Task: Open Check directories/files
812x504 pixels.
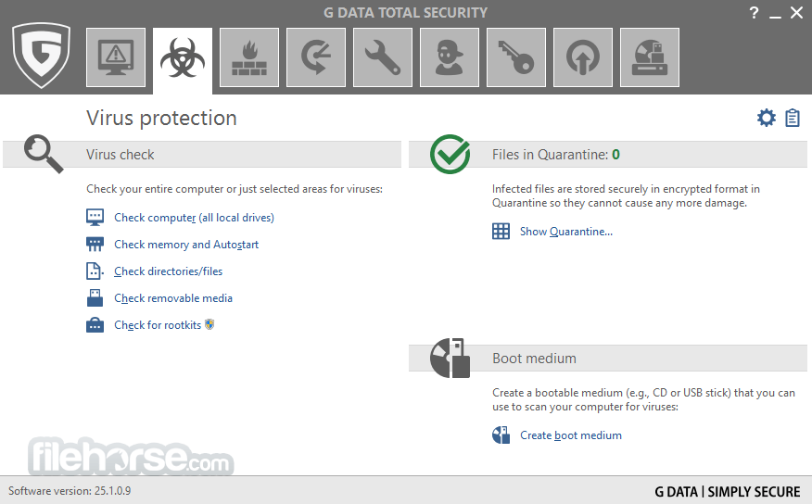Action: [x=169, y=271]
